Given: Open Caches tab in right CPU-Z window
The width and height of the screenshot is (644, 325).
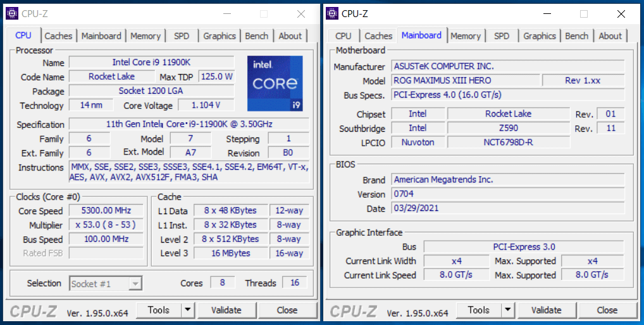Looking at the screenshot, I should 378,35.
